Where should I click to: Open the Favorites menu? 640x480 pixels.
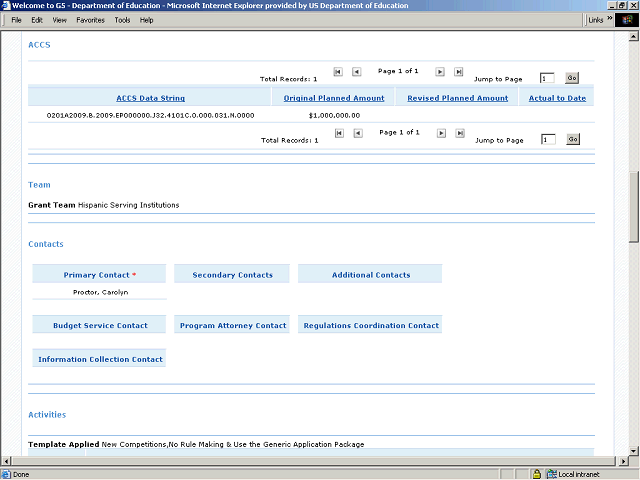(90, 20)
